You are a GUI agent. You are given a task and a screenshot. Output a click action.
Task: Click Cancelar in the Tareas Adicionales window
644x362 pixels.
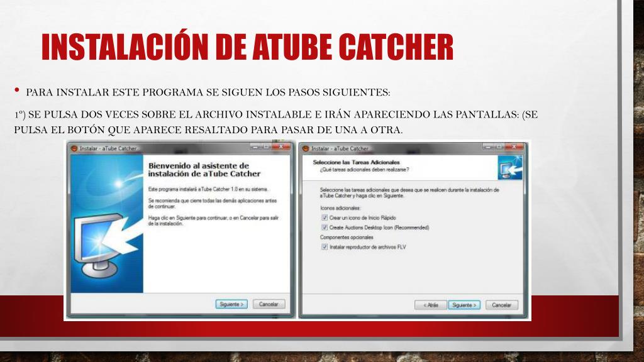click(501, 305)
